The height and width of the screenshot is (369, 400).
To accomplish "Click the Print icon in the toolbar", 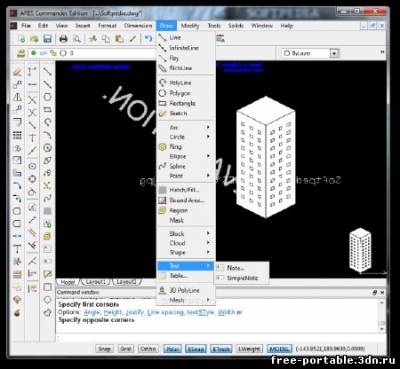I will click(x=63, y=39).
